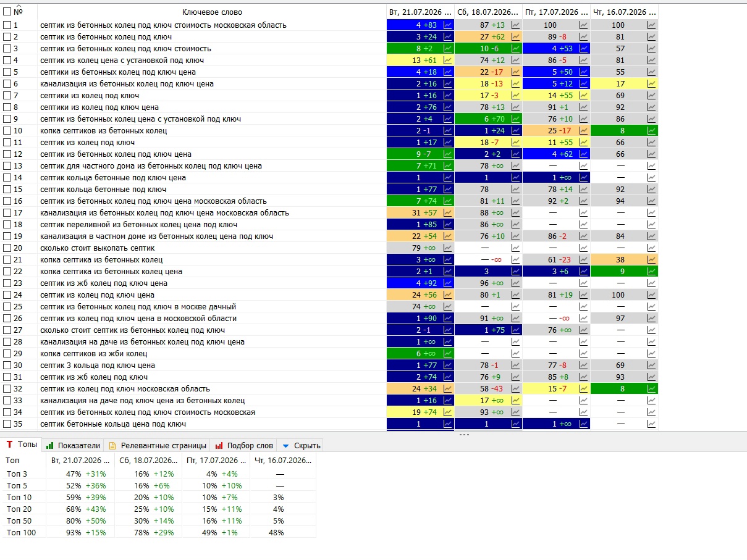The image size is (747, 560).
Task: Open chart icon for row 1 Tuesday column
Action: pos(448,25)
